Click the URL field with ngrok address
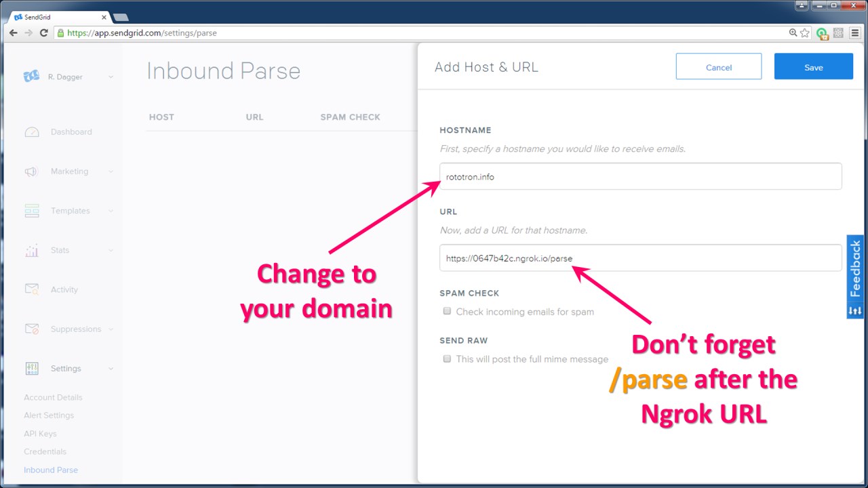Image resolution: width=868 pixels, height=488 pixels. [x=641, y=258]
